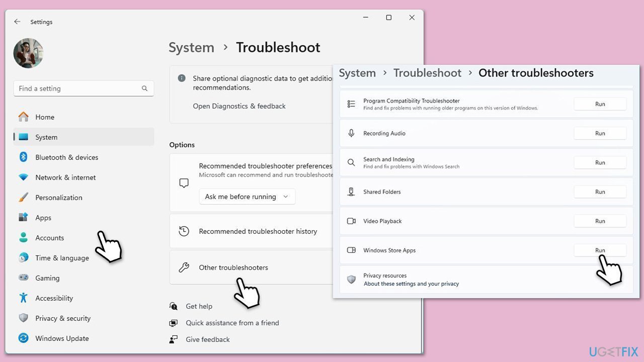
Task: Click the Get help link
Action: (199, 306)
